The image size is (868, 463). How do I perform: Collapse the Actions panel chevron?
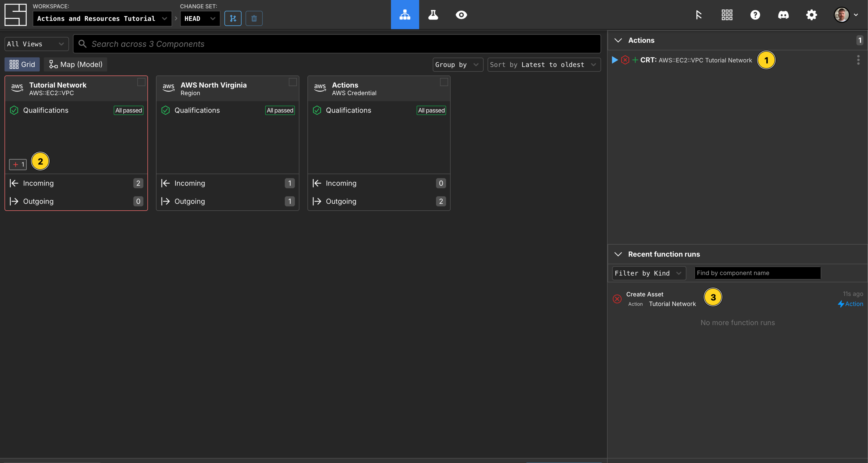click(x=618, y=40)
